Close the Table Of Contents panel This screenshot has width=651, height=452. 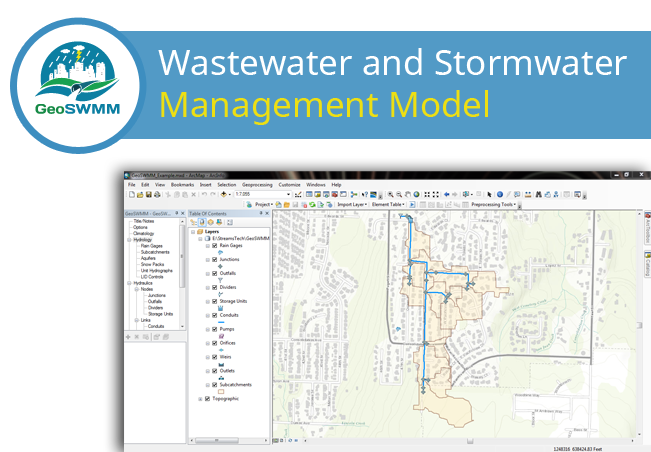(x=267, y=213)
